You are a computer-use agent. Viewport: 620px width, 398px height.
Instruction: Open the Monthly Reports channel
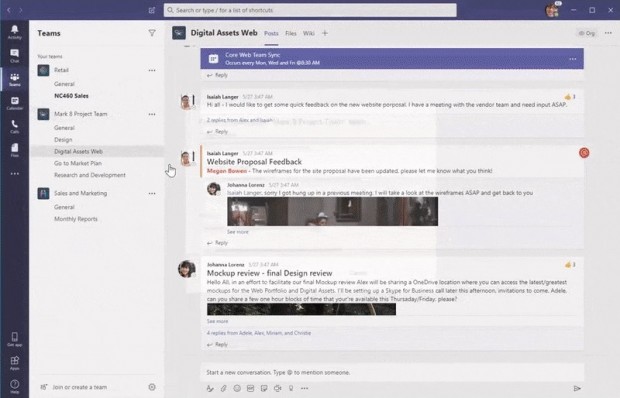pos(76,219)
